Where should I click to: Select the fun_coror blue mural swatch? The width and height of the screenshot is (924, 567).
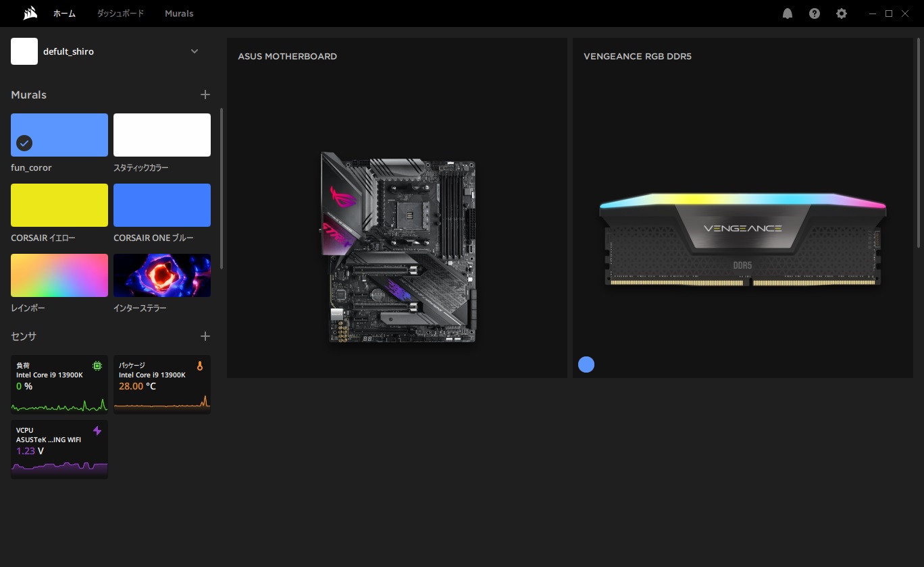(x=59, y=135)
